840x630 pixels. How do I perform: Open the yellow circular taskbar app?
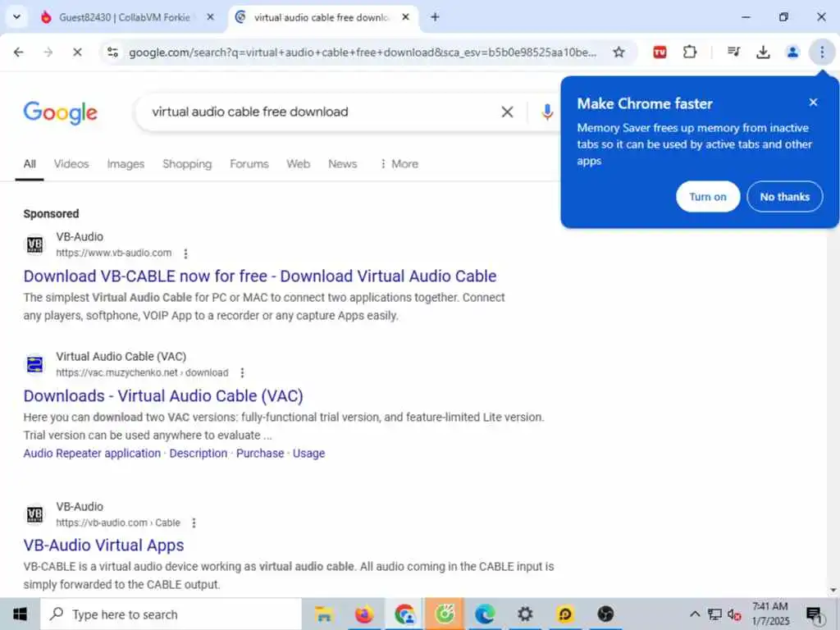point(565,614)
